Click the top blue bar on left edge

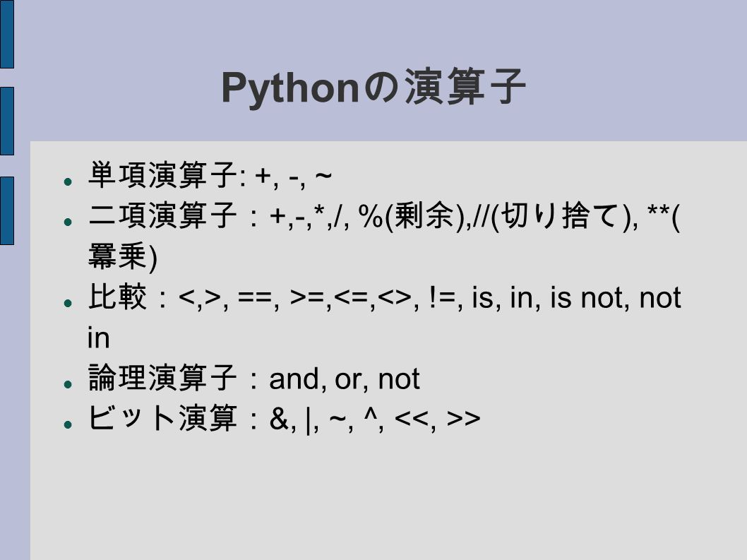tap(6, 34)
